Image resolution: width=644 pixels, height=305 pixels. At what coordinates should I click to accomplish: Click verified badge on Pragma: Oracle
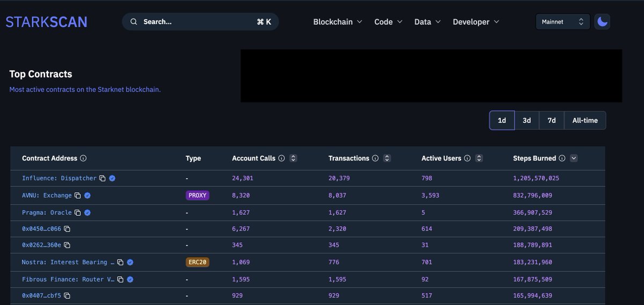coord(87,213)
